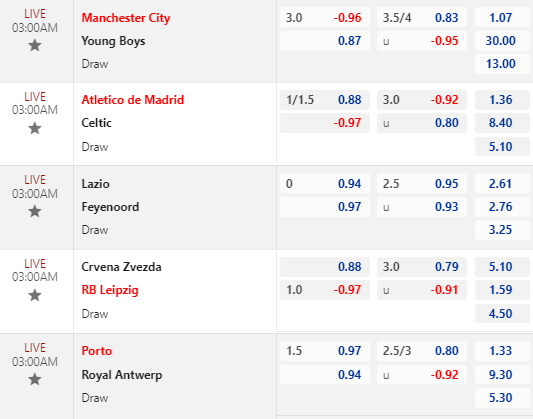Star the Atletico de Madrid vs Celtic match

coord(35,128)
